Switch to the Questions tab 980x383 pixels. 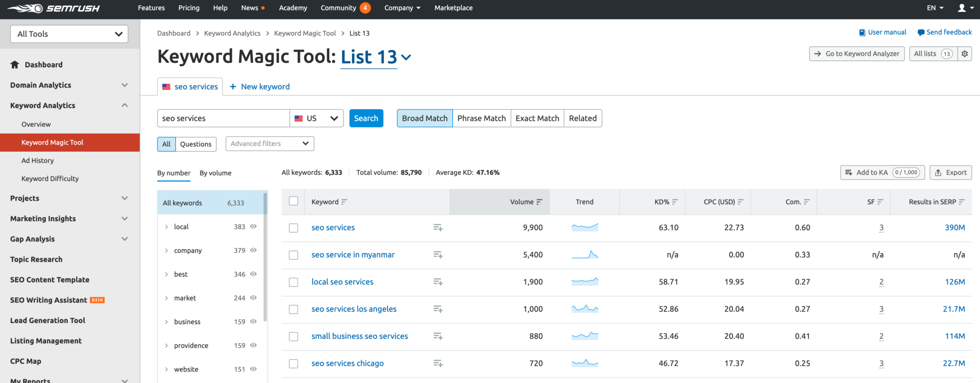196,144
